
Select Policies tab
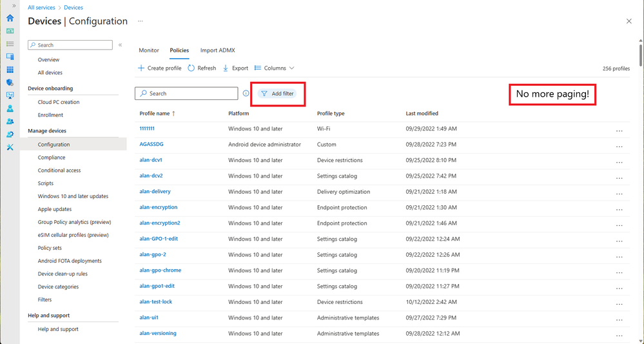[x=179, y=50]
